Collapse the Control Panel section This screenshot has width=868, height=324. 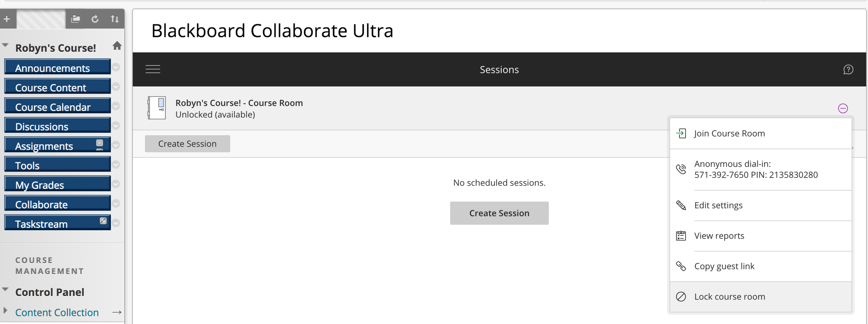[6, 289]
